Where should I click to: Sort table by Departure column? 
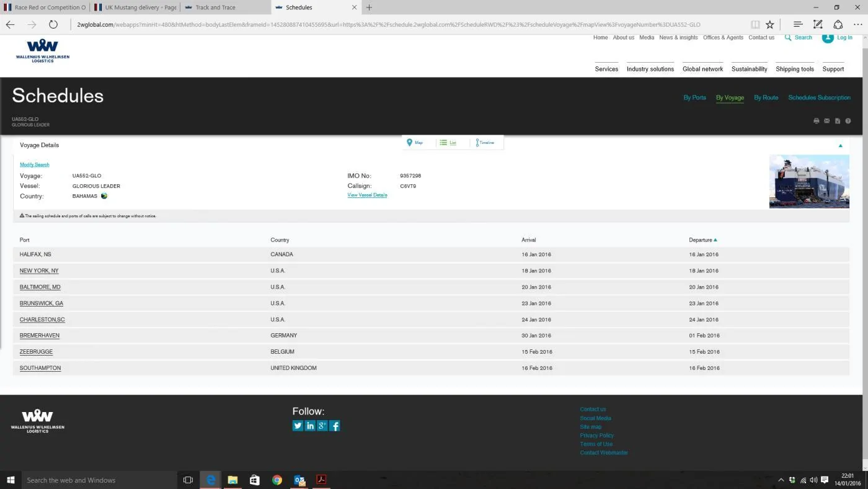pyautogui.click(x=703, y=240)
